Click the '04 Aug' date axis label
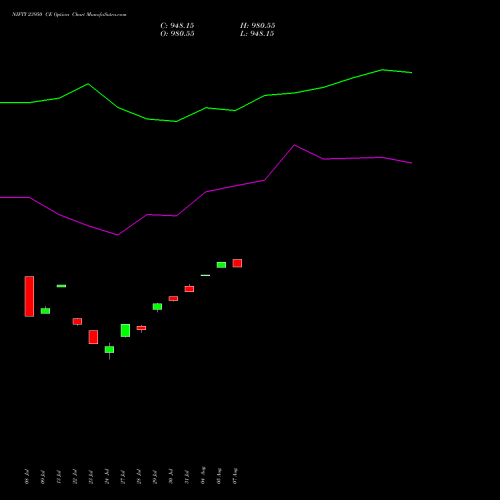The image size is (500, 500). pyautogui.click(x=203, y=475)
